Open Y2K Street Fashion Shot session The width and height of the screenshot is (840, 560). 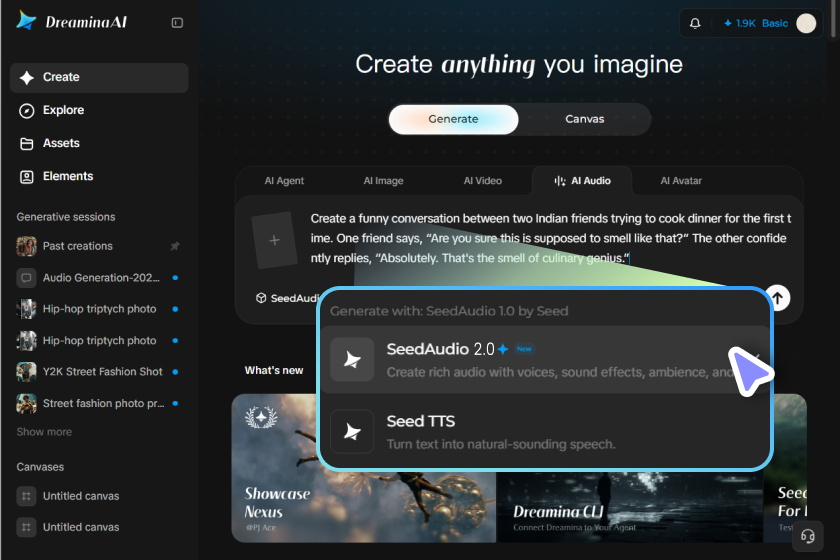(99, 372)
